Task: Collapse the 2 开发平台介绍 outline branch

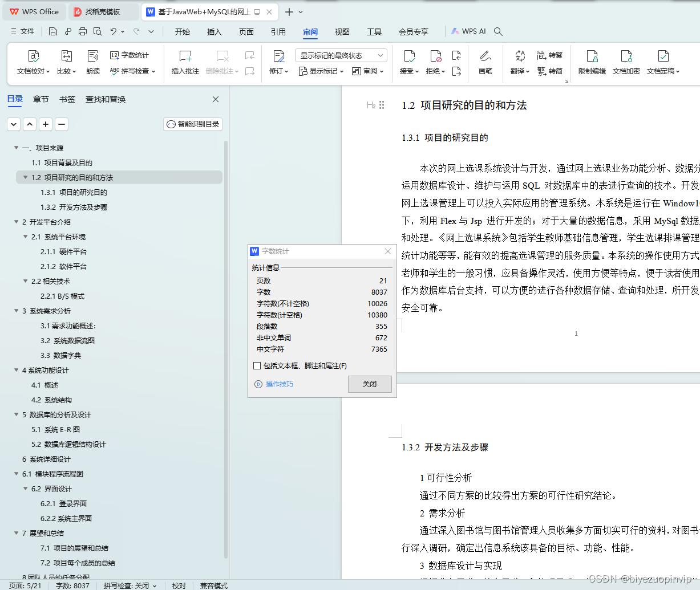Action: [x=16, y=222]
